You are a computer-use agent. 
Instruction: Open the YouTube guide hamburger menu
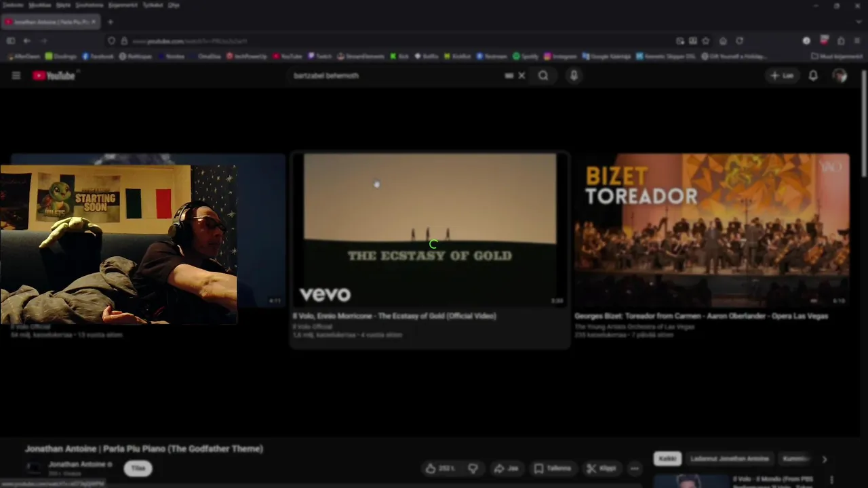pos(16,76)
